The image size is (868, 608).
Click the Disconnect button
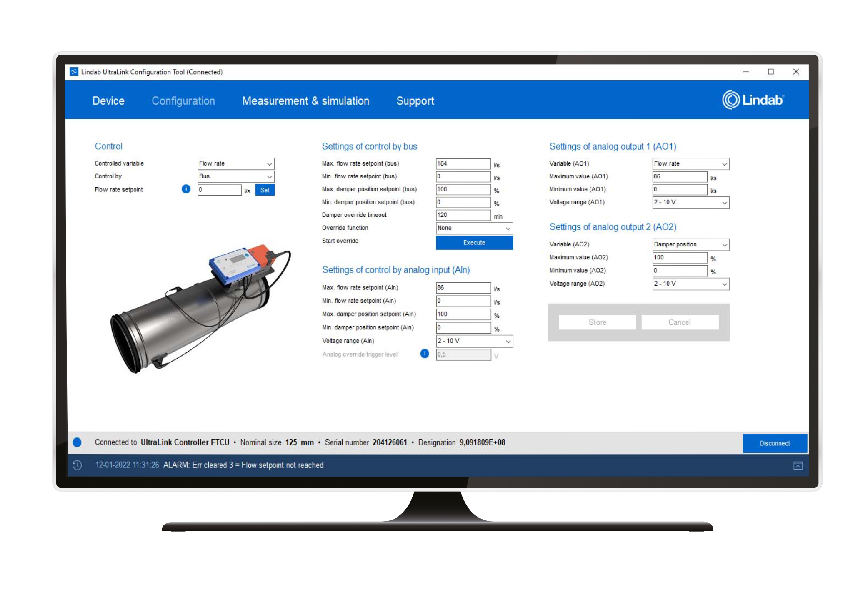click(x=775, y=443)
